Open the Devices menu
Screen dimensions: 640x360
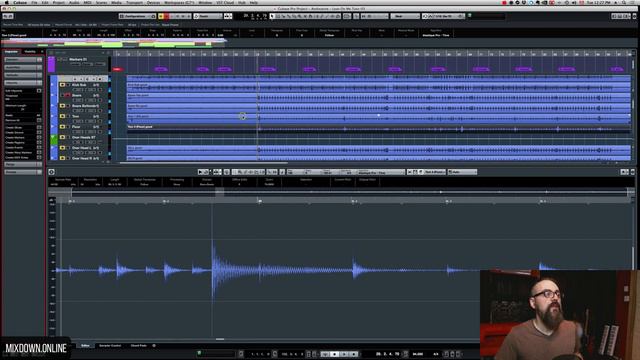(x=153, y=2)
